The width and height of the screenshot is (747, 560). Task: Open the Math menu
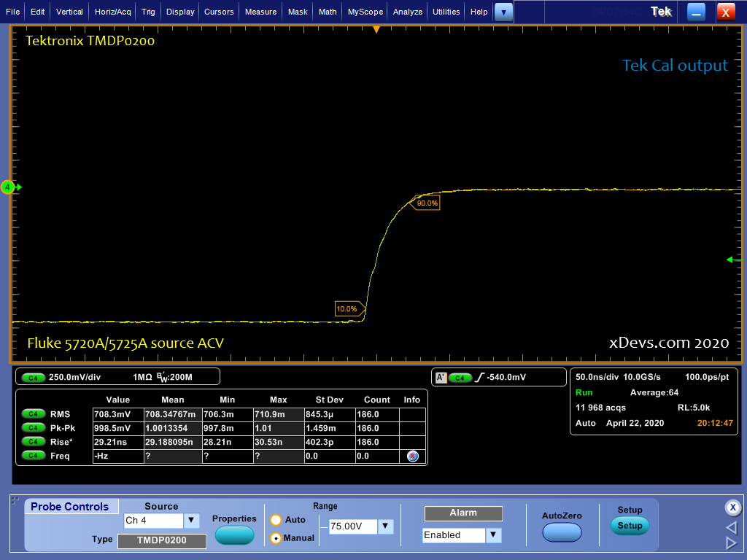pos(328,12)
